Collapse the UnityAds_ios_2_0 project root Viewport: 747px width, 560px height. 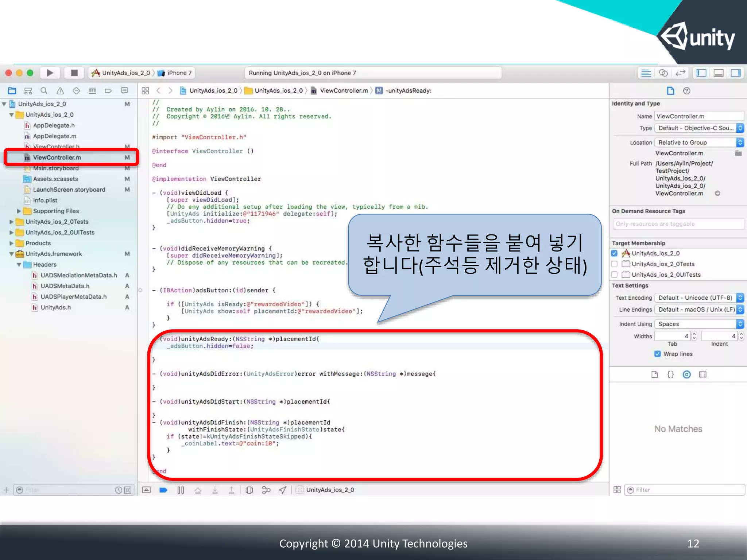point(4,104)
